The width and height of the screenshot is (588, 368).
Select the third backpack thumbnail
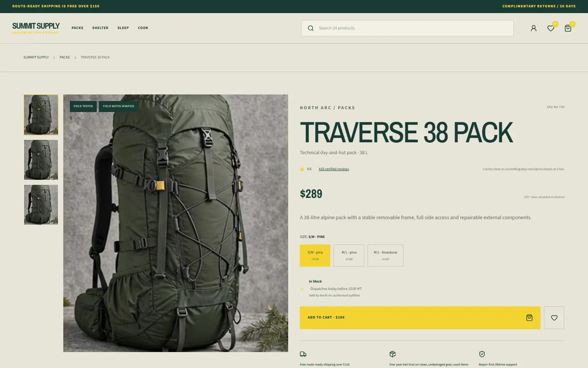(41, 205)
